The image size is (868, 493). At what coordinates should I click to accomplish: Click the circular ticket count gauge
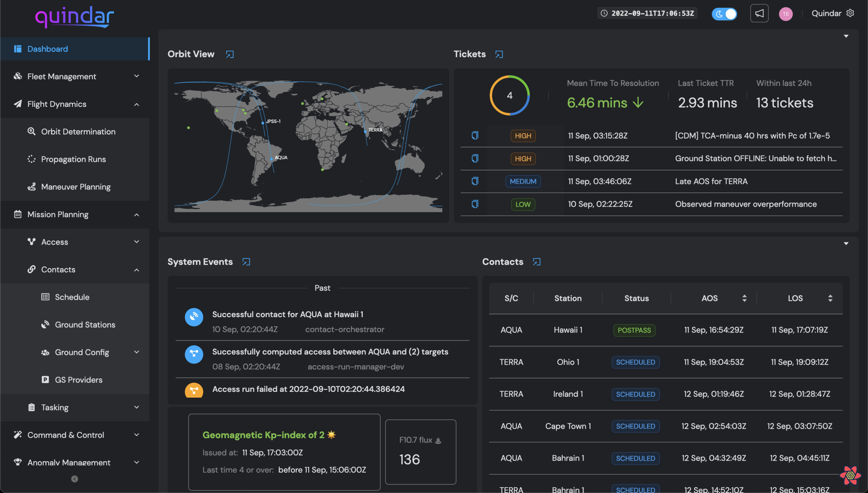tap(509, 96)
